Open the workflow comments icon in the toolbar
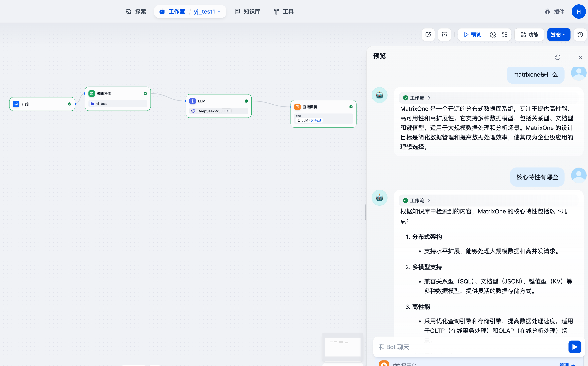 428,35
